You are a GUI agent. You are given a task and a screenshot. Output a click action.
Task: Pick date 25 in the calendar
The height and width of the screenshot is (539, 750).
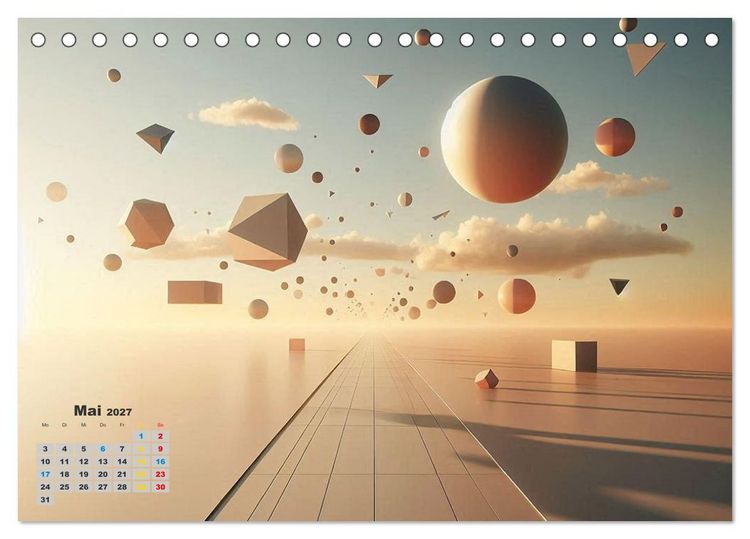coord(65,487)
